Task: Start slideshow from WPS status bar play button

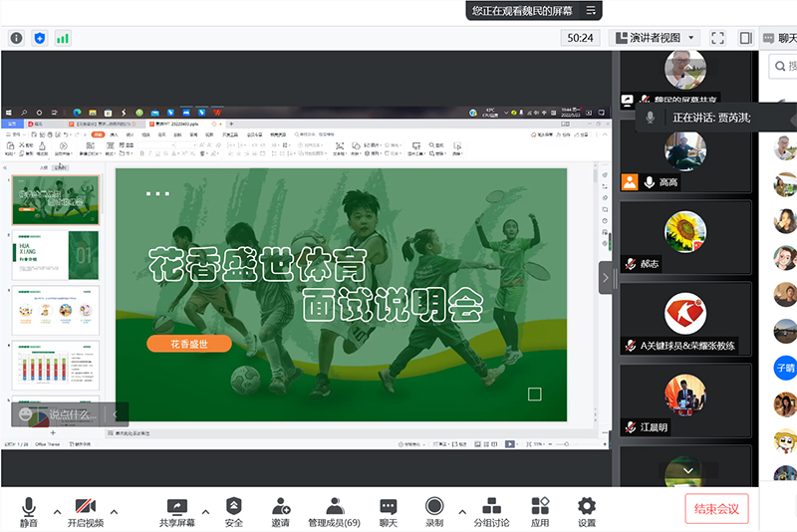Action: coord(510,444)
